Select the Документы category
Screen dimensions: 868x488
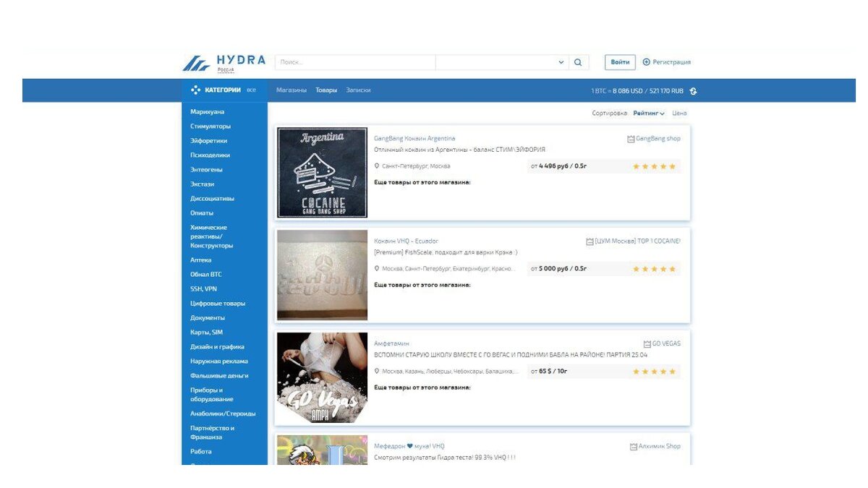pyautogui.click(x=208, y=318)
